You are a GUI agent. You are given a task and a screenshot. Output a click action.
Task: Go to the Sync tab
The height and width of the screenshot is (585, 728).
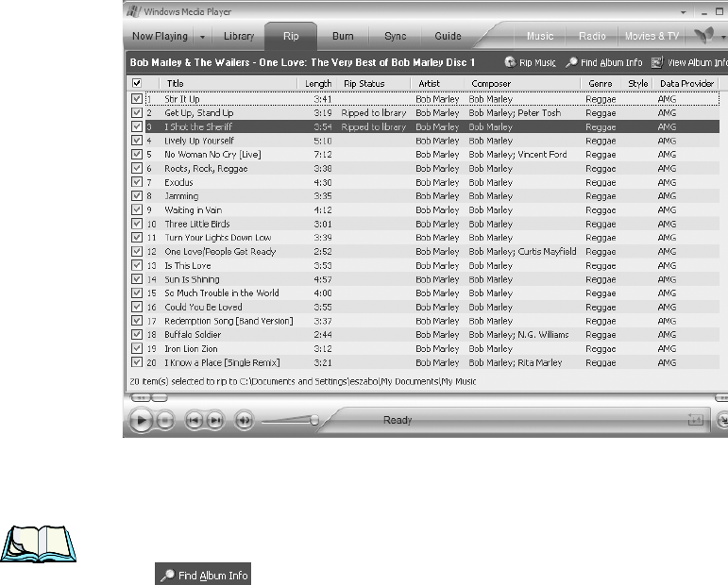pos(395,36)
